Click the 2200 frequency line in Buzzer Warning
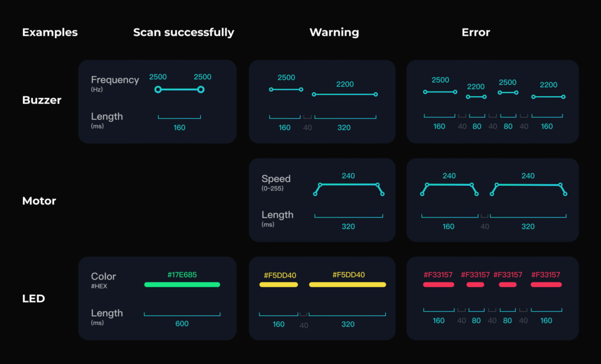601x364 pixels. tap(345, 94)
